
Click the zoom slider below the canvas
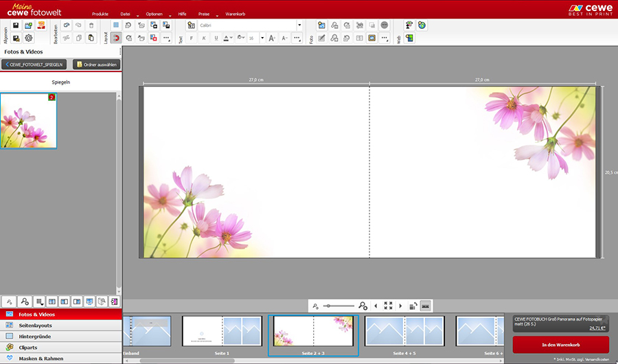click(339, 306)
